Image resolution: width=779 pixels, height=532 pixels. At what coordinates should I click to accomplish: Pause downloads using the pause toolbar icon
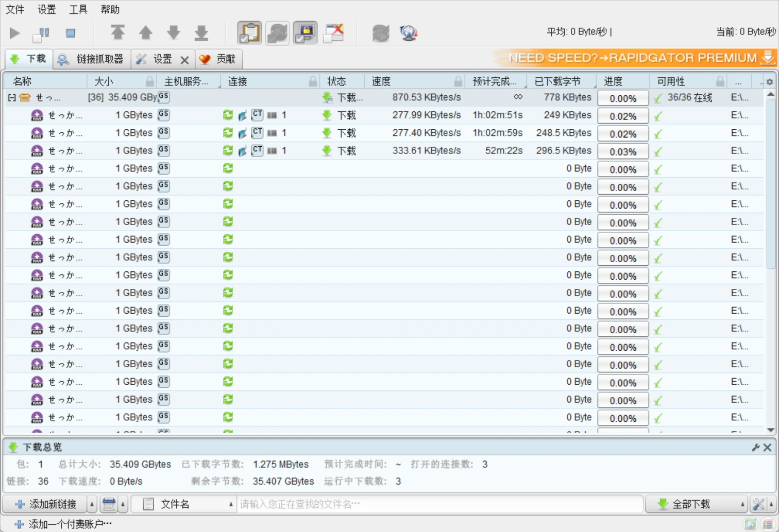tap(42, 33)
